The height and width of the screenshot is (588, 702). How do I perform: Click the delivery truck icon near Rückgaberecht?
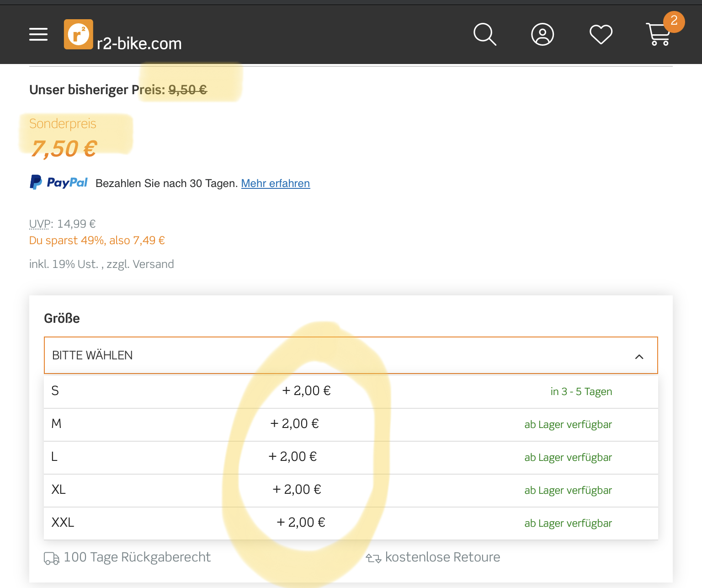(51, 558)
